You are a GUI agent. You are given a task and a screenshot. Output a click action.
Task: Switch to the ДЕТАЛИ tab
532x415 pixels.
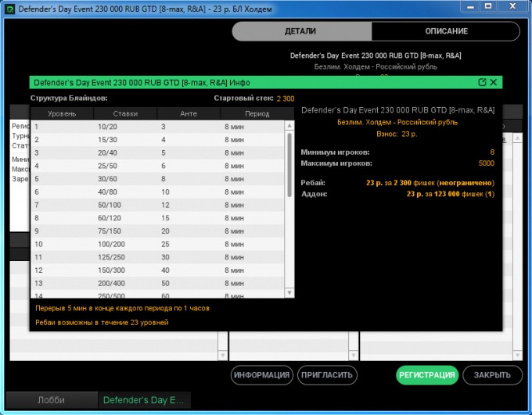click(301, 31)
